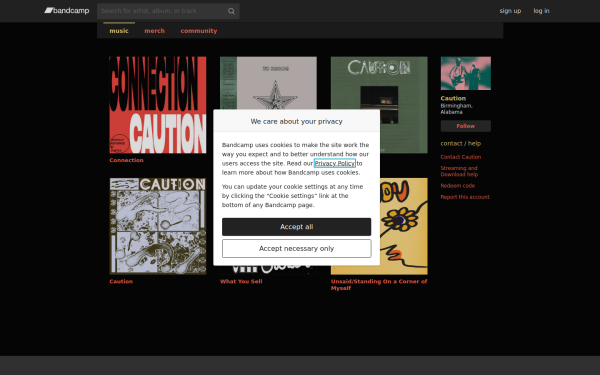Screen dimensions: 600x375
Task: Open the Connection album cover
Action: 158,105
